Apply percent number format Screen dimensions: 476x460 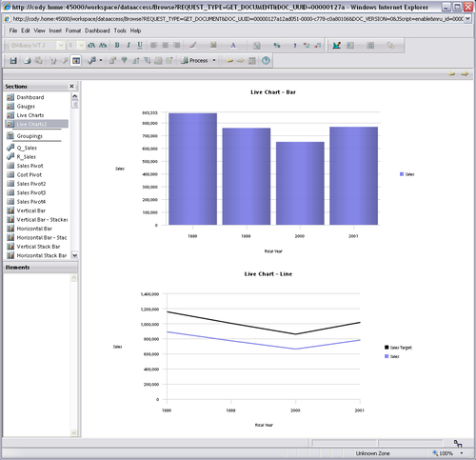click(277, 45)
